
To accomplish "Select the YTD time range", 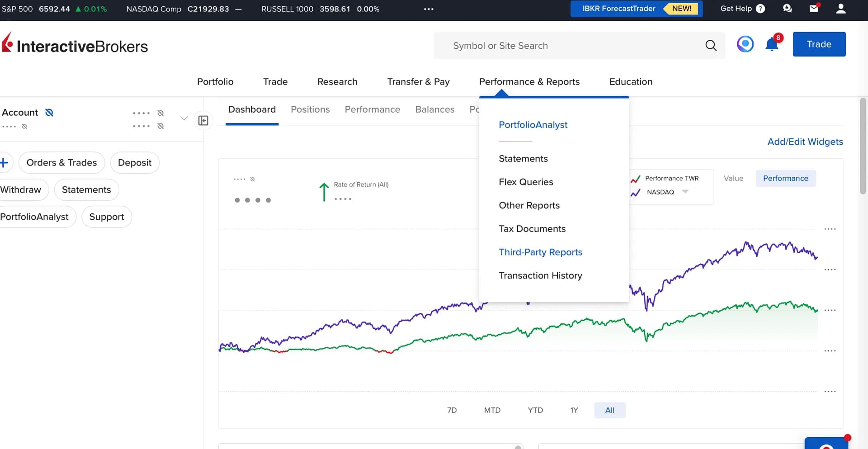I will 535,410.
